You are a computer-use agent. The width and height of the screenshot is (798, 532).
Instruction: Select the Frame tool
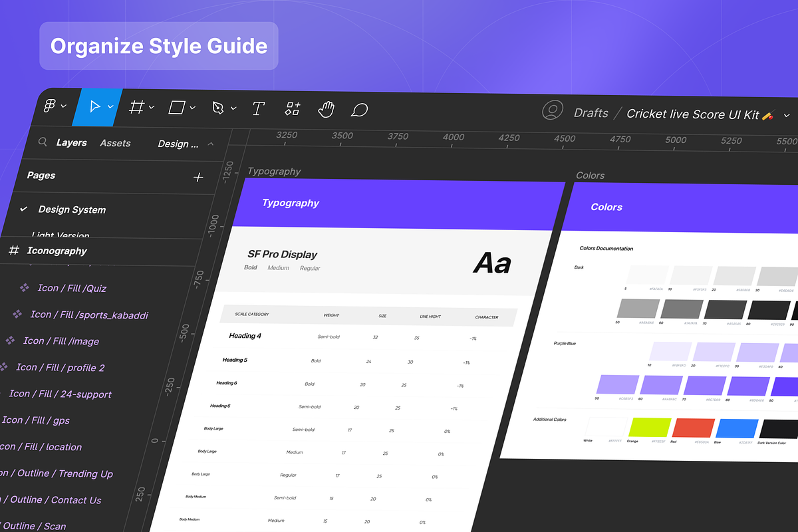point(136,106)
